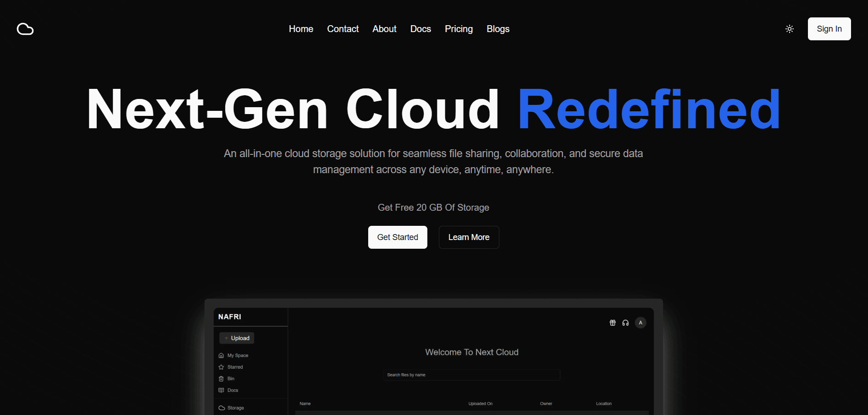Toggle light theme with the sun icon
Screen dimensions: 868x415
coord(789,29)
